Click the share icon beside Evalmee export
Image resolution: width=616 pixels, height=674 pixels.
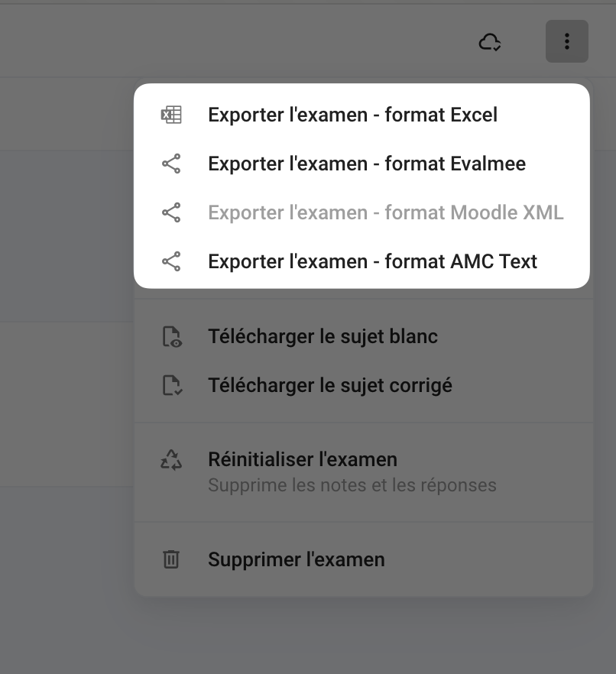click(x=171, y=164)
